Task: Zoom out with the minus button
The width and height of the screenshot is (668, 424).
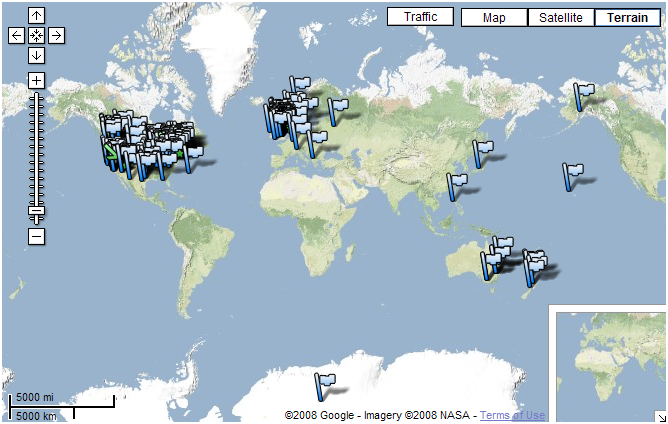Action: click(x=36, y=237)
